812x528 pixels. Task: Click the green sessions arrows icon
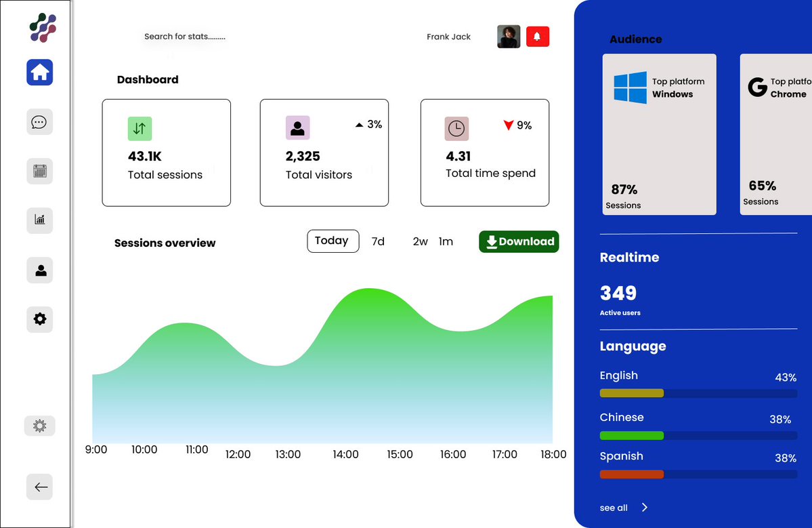140,129
